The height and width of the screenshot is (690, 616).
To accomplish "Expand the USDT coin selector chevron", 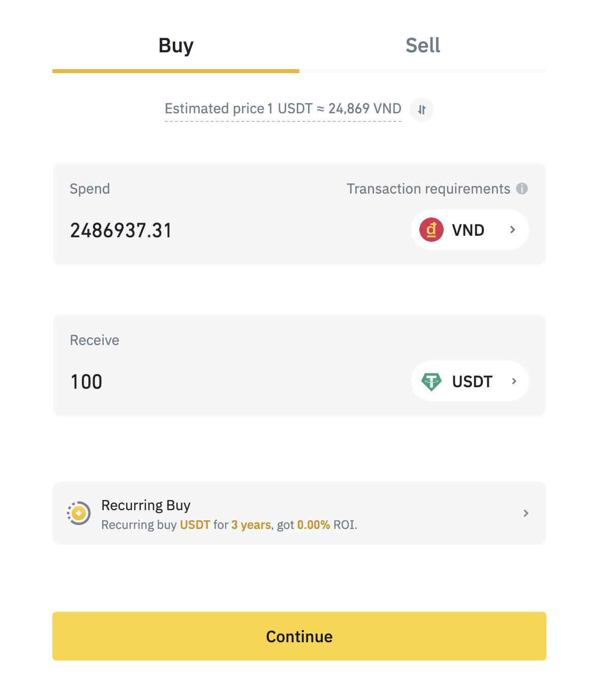I will pyautogui.click(x=514, y=381).
